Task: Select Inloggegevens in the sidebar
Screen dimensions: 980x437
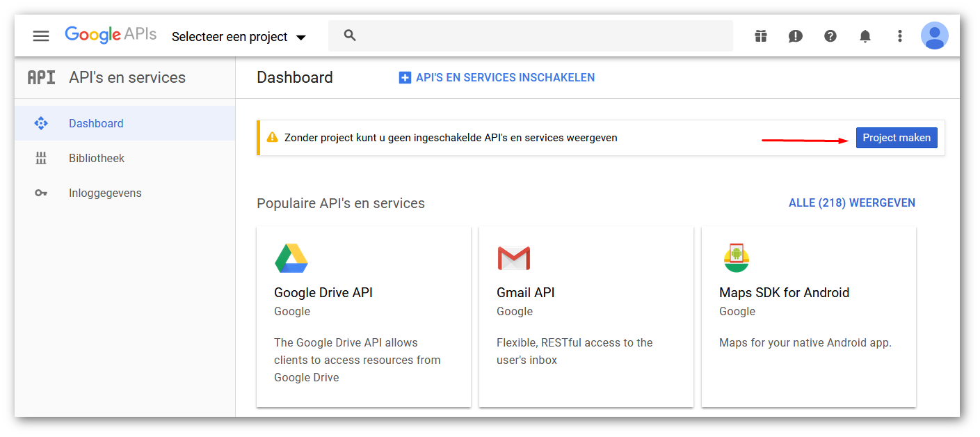Action: pyautogui.click(x=125, y=193)
